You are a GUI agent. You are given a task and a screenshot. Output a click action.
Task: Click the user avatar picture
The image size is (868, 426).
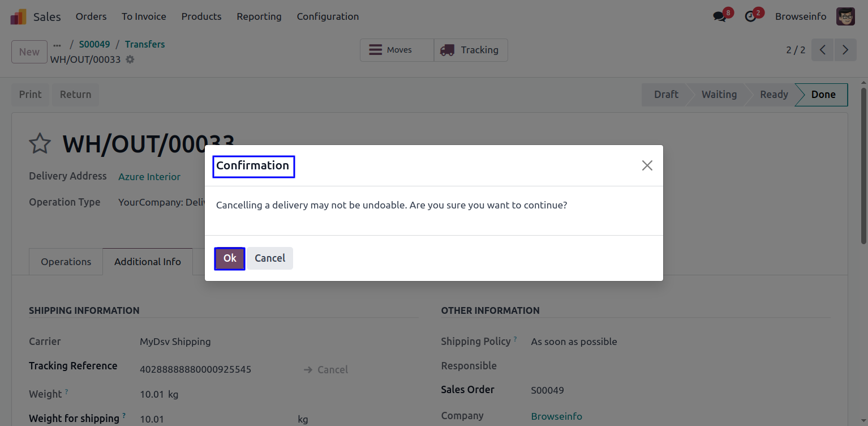pyautogui.click(x=846, y=16)
